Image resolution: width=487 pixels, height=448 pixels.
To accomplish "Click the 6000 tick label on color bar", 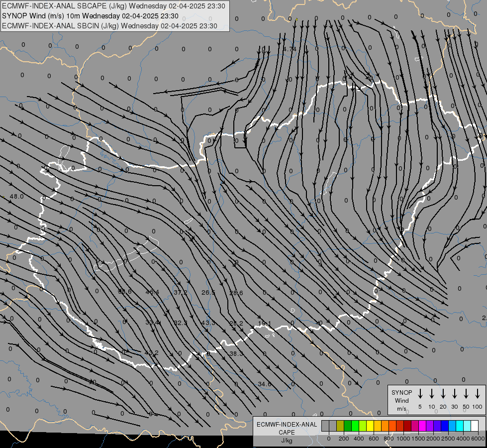I will point(478,439).
